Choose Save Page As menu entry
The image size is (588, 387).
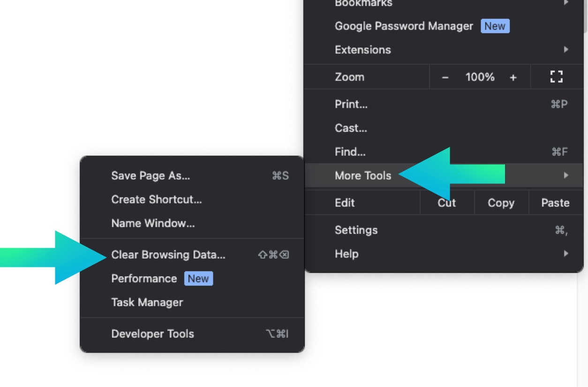[x=151, y=176]
